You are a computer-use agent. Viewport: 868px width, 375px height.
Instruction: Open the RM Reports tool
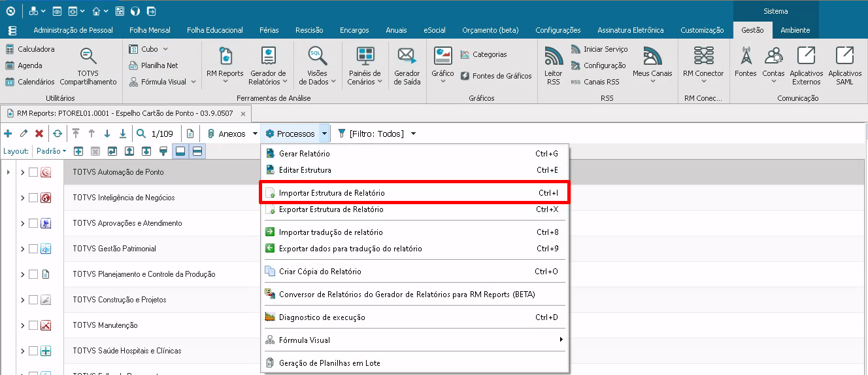[x=225, y=66]
